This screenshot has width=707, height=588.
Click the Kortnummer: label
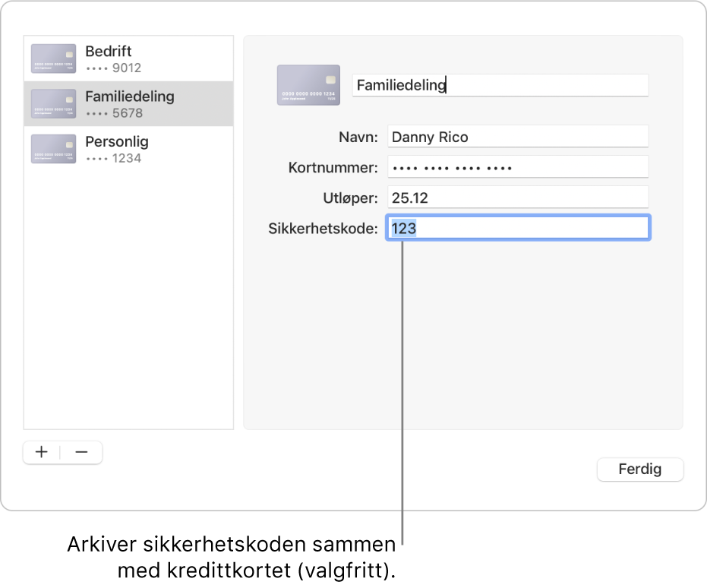click(333, 168)
